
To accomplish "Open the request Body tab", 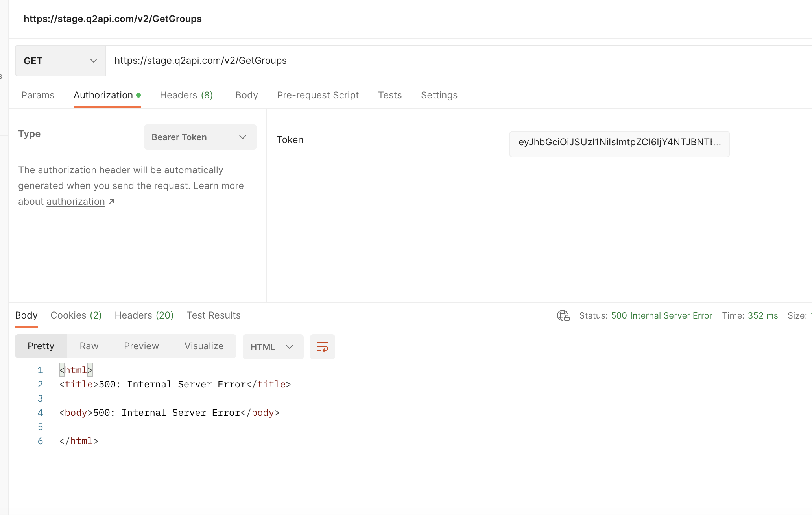I will tap(247, 95).
